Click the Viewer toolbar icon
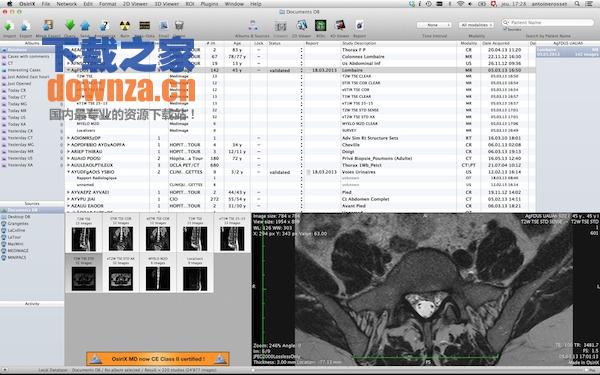Screen dimensions: 600x375 point(280,26)
